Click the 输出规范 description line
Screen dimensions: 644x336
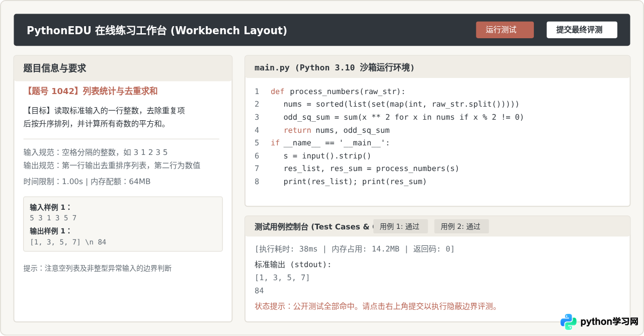[x=112, y=165]
